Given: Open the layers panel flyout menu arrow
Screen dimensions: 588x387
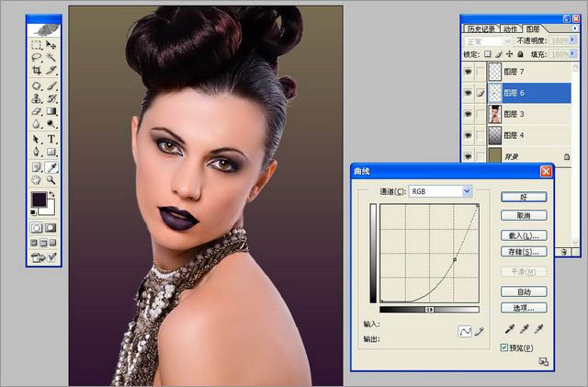Looking at the screenshot, I should click(x=574, y=28).
